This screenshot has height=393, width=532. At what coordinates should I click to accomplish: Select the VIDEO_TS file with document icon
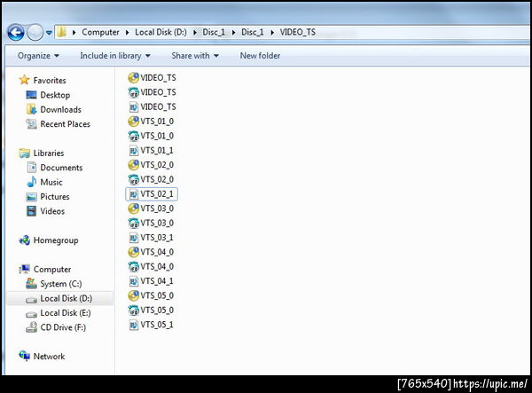coord(152,107)
